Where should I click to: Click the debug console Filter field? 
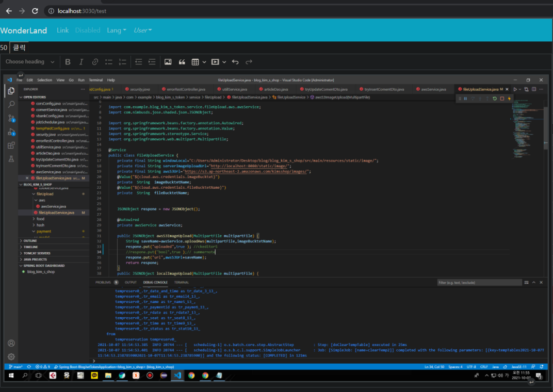479,282
